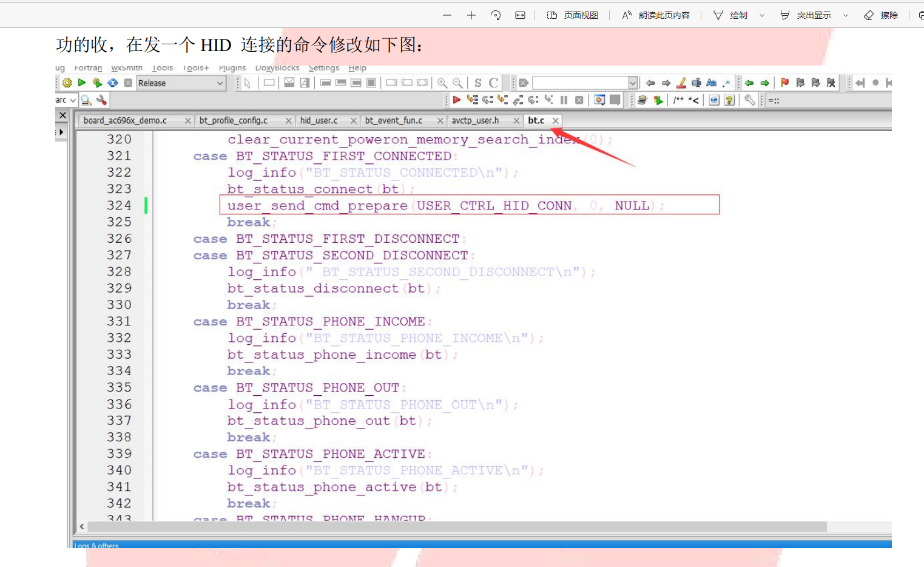Click the yellow help question mark icon
This screenshot has width=924, height=567.
coord(730,100)
